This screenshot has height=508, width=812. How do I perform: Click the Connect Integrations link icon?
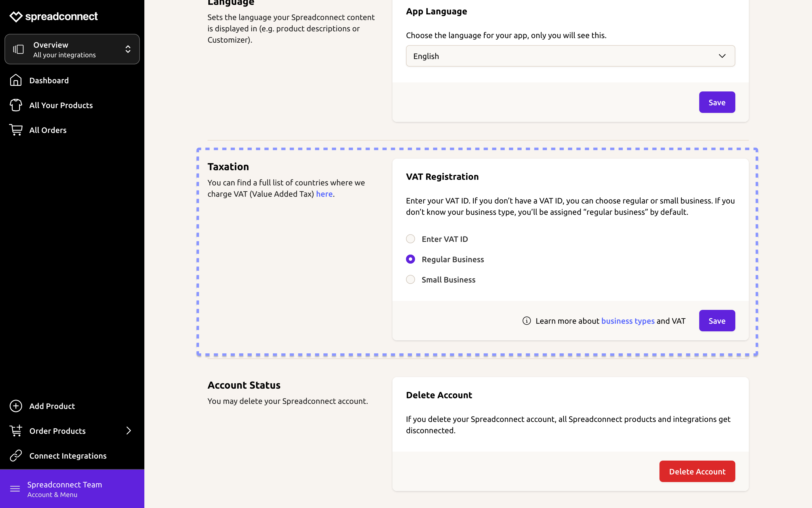[16, 456]
